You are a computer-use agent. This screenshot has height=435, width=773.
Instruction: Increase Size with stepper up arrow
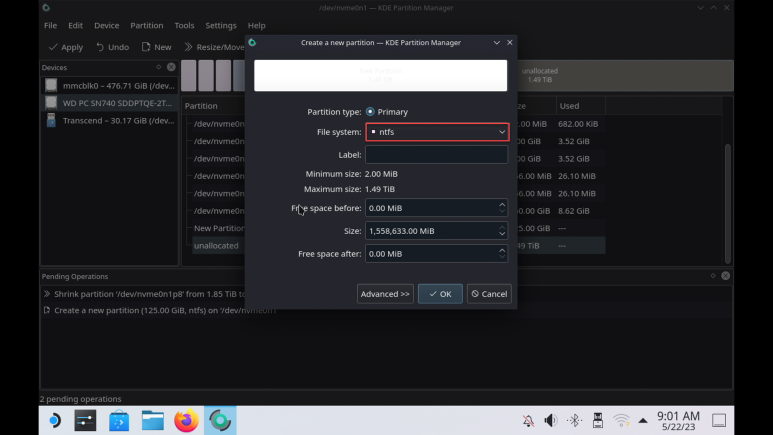click(502, 227)
